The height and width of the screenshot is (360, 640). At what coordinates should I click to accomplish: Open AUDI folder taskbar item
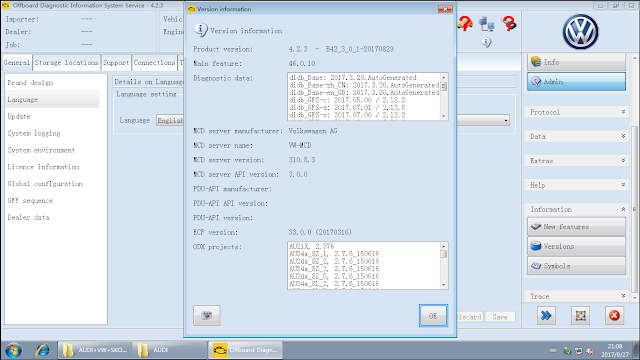pyautogui.click(x=170, y=350)
